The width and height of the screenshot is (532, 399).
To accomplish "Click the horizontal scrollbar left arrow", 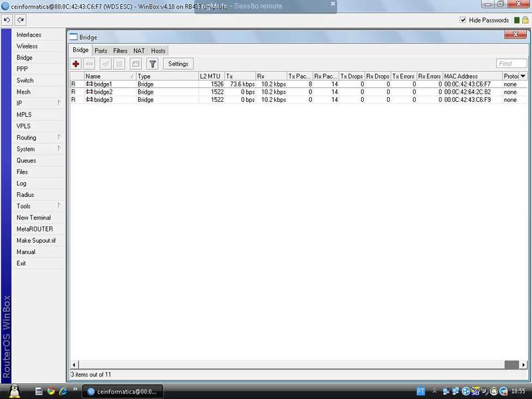I will coord(74,364).
